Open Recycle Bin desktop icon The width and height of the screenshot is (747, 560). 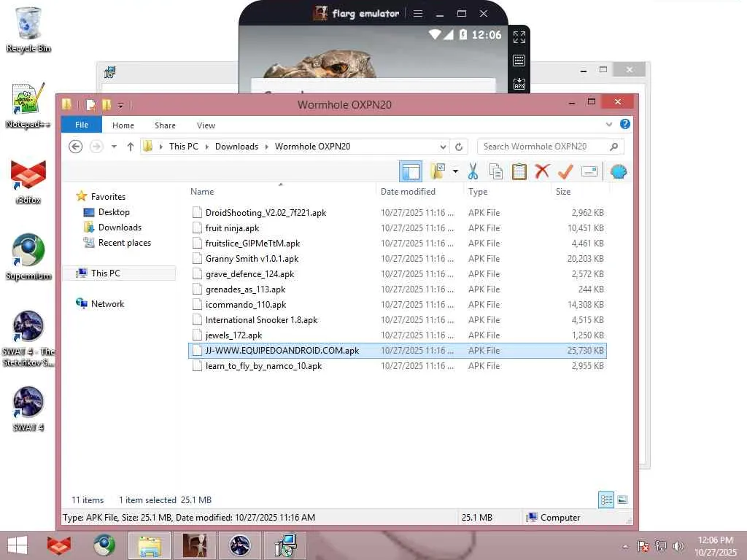coord(28,29)
